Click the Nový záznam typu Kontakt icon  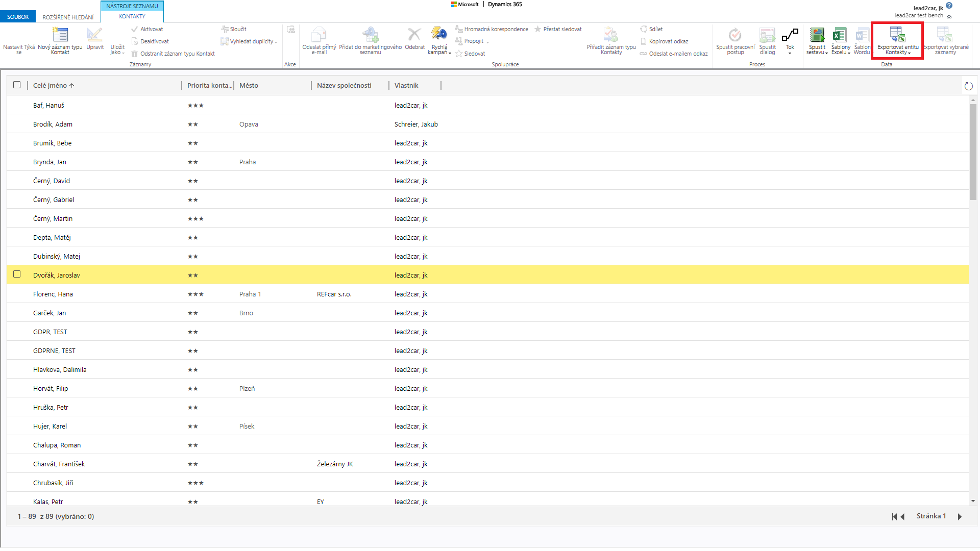[60, 35]
